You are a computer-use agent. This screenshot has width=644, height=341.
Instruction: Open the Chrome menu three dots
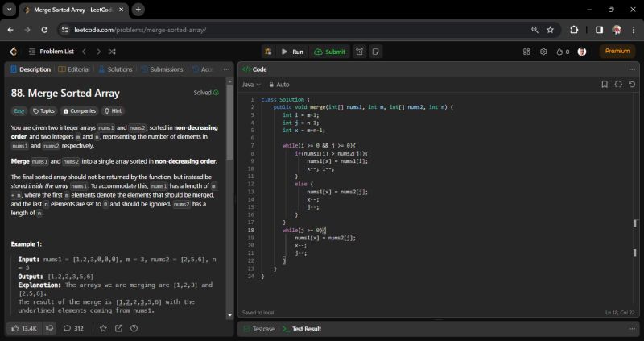click(x=634, y=30)
